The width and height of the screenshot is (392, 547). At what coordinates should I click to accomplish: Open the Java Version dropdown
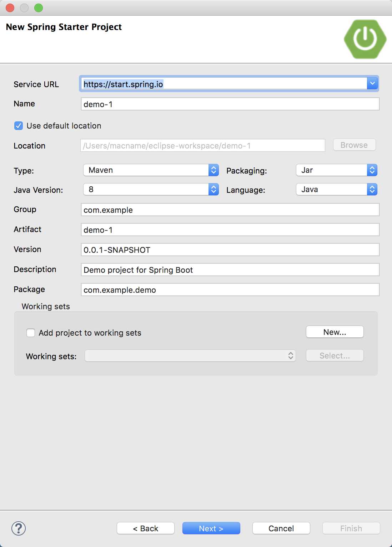coord(151,189)
